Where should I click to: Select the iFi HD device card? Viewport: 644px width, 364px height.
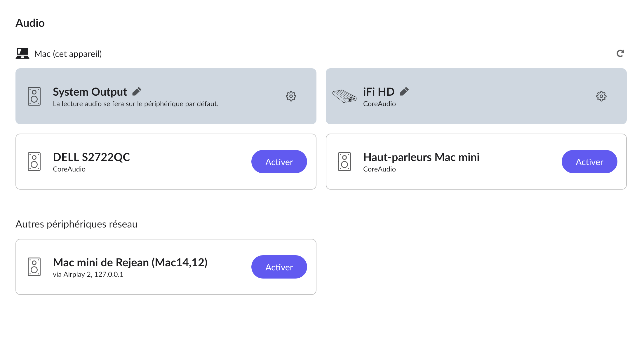pyautogui.click(x=476, y=96)
